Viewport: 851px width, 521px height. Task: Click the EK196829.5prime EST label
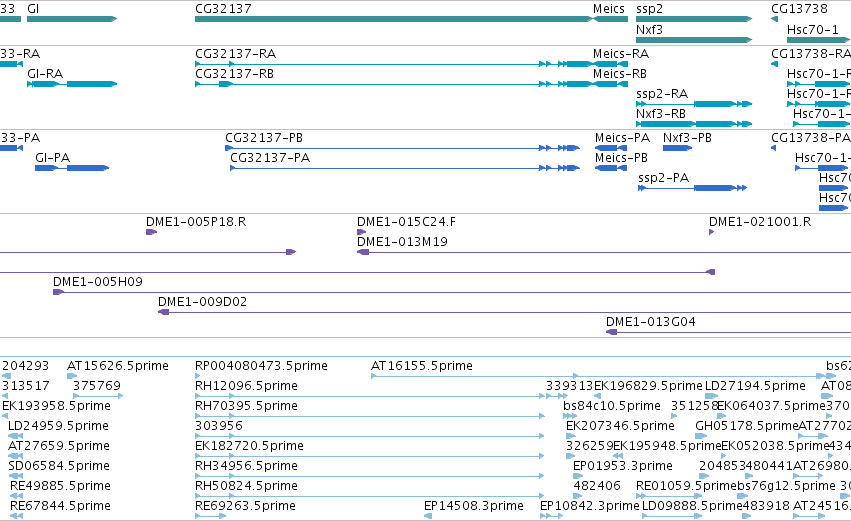pyautogui.click(x=648, y=386)
